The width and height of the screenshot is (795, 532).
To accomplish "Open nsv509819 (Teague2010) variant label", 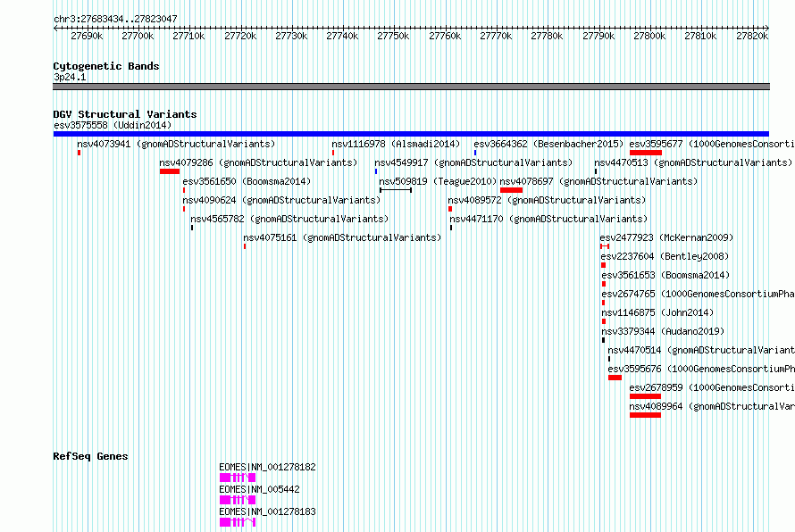I will [438, 181].
